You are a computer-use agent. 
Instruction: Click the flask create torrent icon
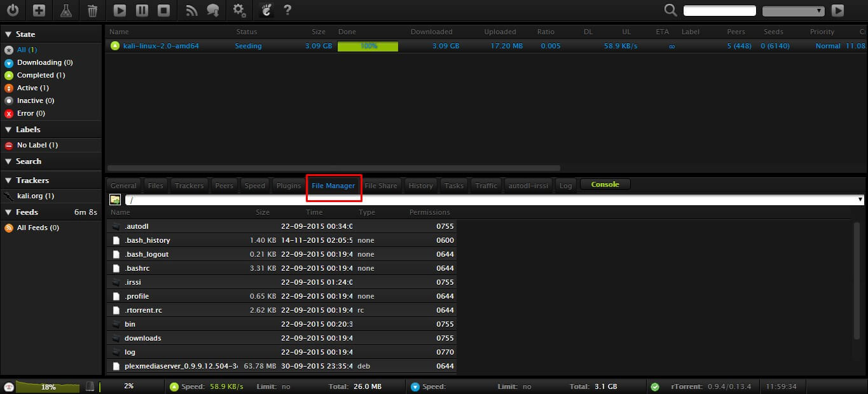(x=65, y=10)
